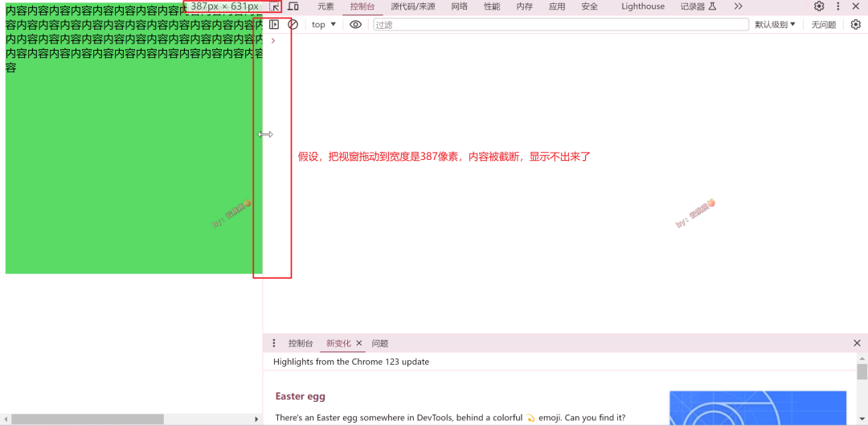868x426 pixels.
Task: Open the 源代码/来源 tab
Action: pyautogui.click(x=412, y=6)
